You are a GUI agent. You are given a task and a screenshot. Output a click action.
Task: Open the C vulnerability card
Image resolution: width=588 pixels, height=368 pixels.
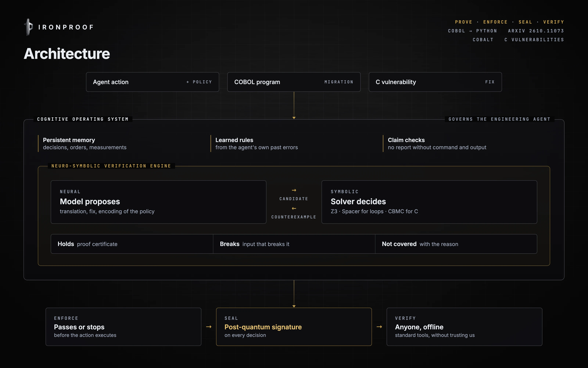(435, 82)
